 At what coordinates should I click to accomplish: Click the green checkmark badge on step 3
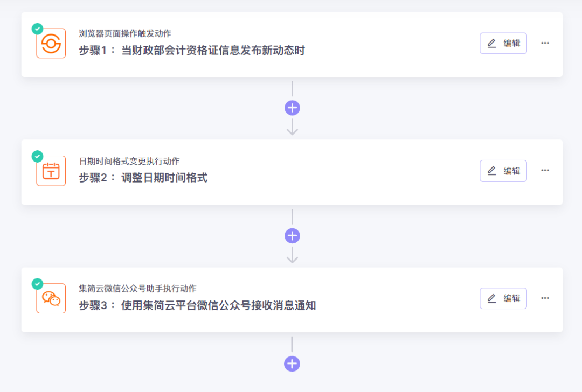pyautogui.click(x=37, y=284)
